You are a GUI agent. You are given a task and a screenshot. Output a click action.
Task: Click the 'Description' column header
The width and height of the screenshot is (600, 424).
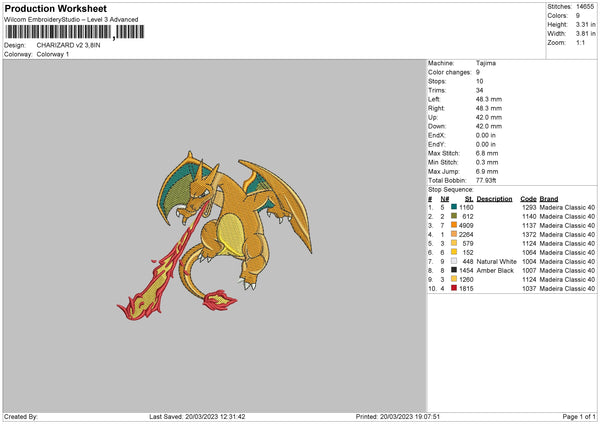[494, 199]
